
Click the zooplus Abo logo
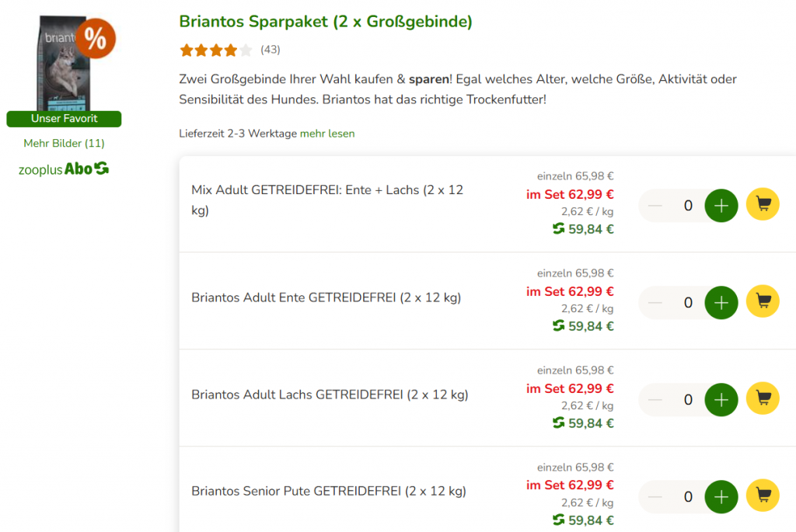(x=64, y=169)
